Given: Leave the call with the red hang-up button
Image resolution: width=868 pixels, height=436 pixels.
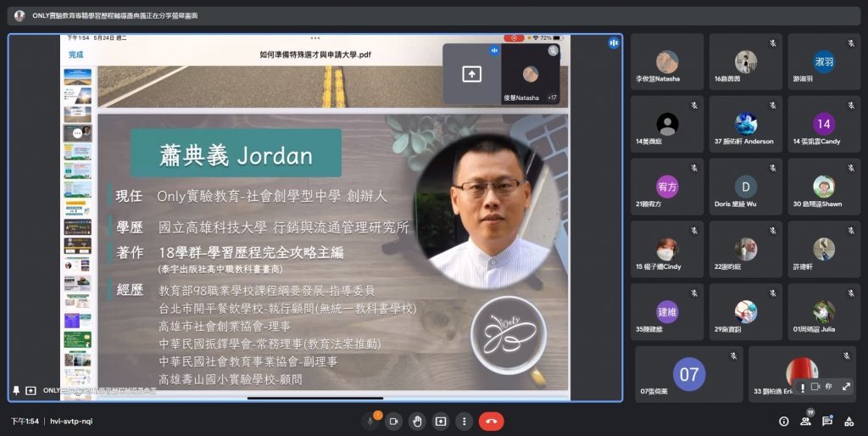Looking at the screenshot, I should coord(491,421).
